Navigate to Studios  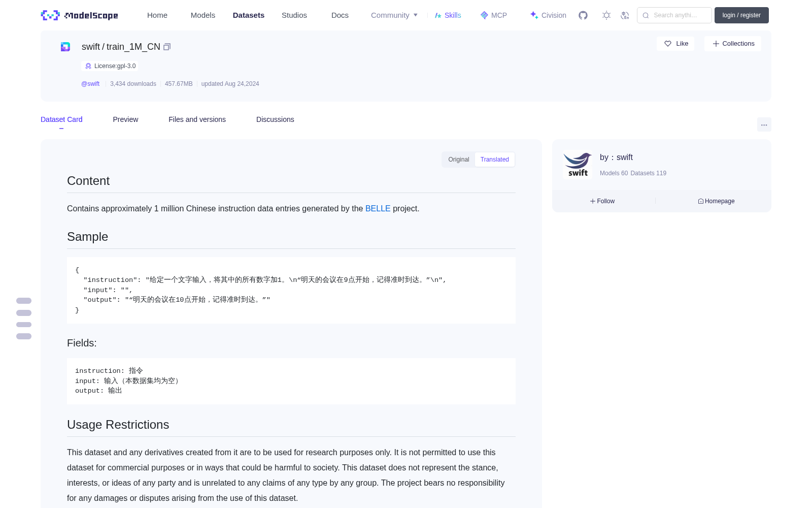click(294, 15)
